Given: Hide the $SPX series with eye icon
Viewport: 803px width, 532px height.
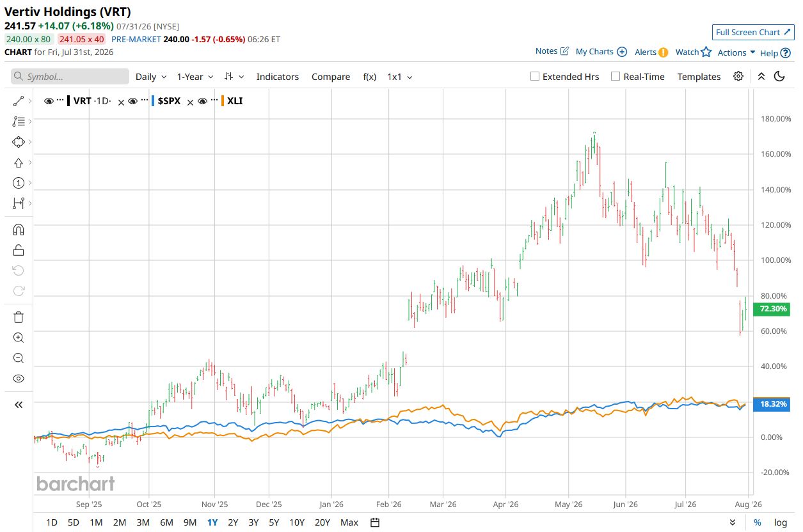Looking at the screenshot, I should click(133, 101).
